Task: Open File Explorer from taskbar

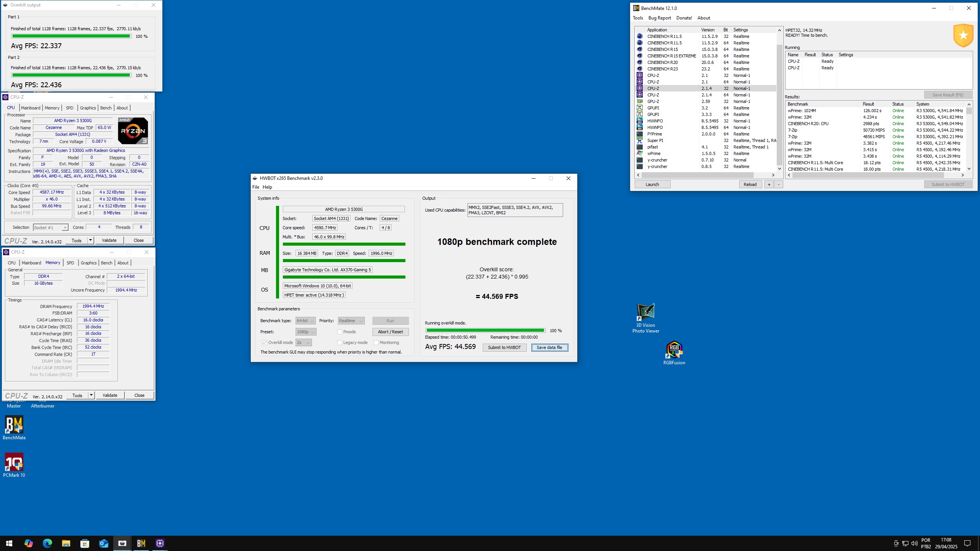Action: [66, 543]
